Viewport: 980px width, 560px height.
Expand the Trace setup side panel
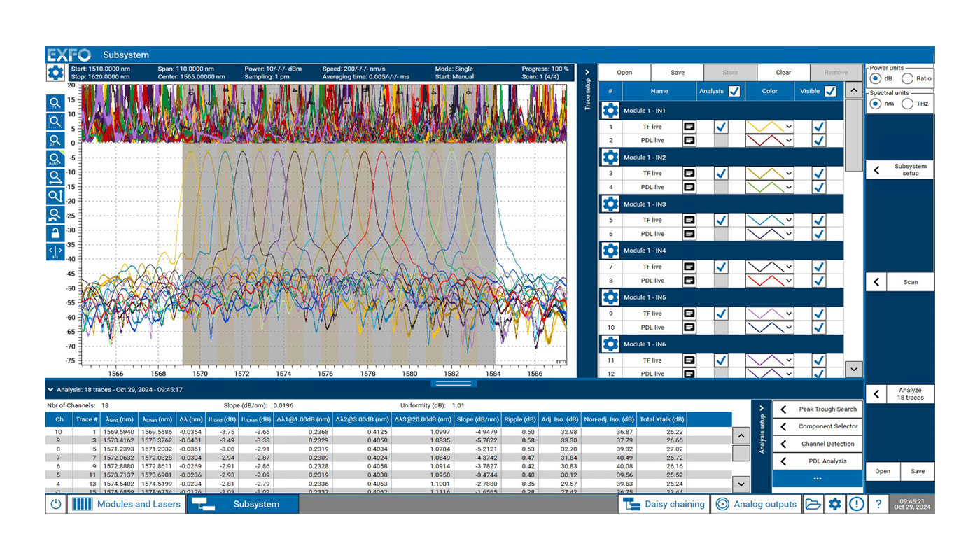tap(587, 71)
